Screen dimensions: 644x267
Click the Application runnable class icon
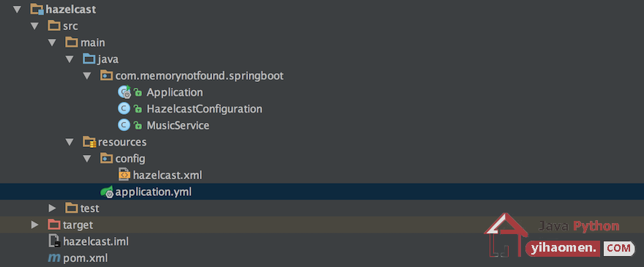[x=124, y=92]
